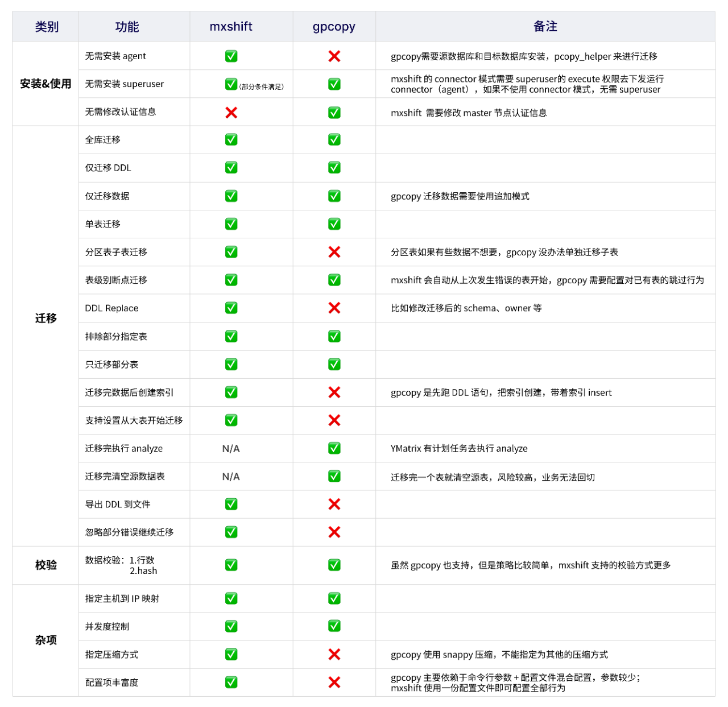Select the feature name 单表迁移
The height and width of the screenshot is (707, 728).
coord(103,224)
